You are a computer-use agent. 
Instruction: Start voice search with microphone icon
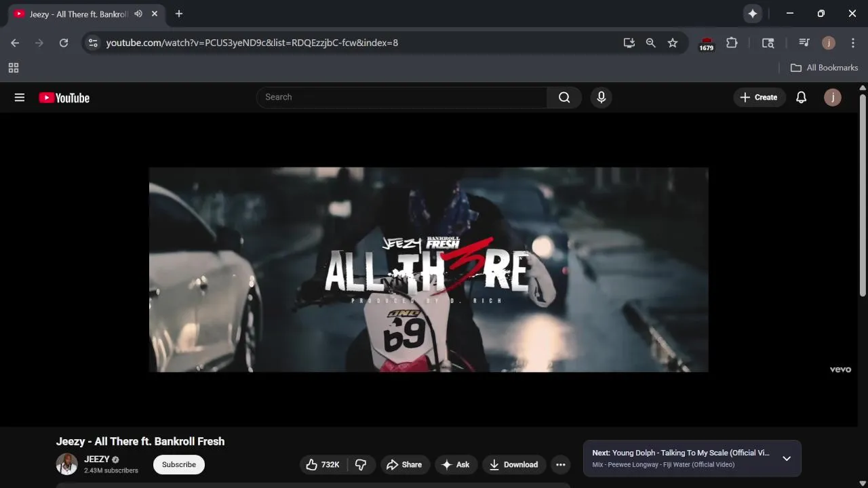(x=601, y=98)
